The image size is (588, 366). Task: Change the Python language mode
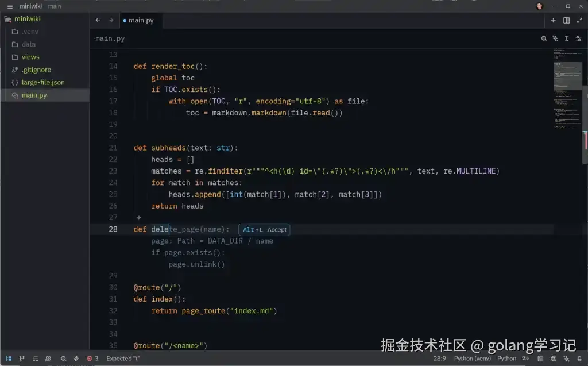[506, 359]
